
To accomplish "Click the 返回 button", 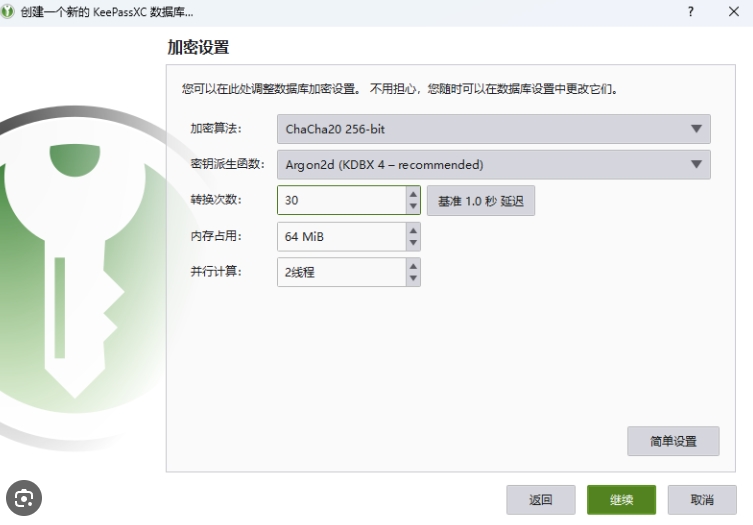I will pos(541,500).
